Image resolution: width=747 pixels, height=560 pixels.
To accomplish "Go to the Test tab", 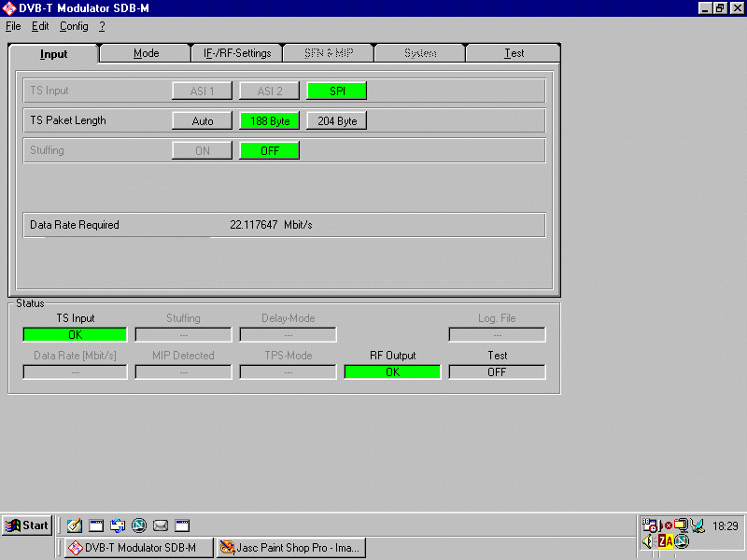I will (514, 53).
